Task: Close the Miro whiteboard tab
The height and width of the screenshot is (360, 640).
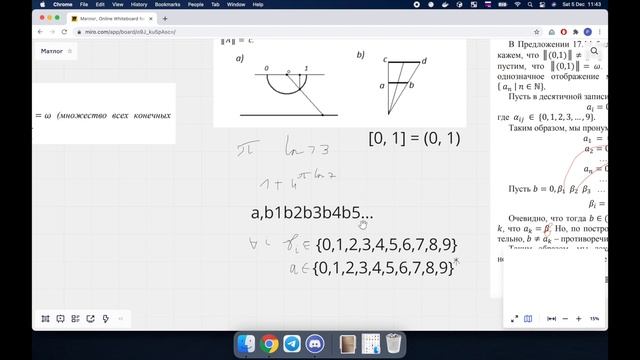Action: [x=151, y=19]
